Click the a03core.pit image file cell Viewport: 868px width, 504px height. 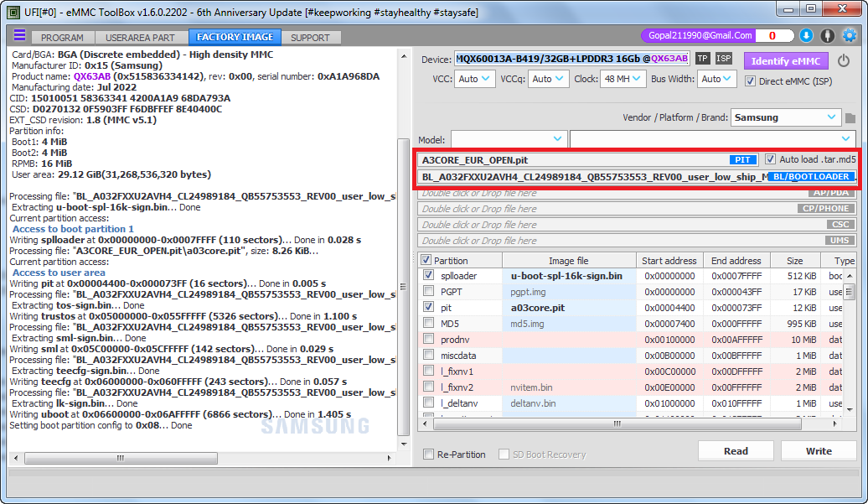pos(569,308)
